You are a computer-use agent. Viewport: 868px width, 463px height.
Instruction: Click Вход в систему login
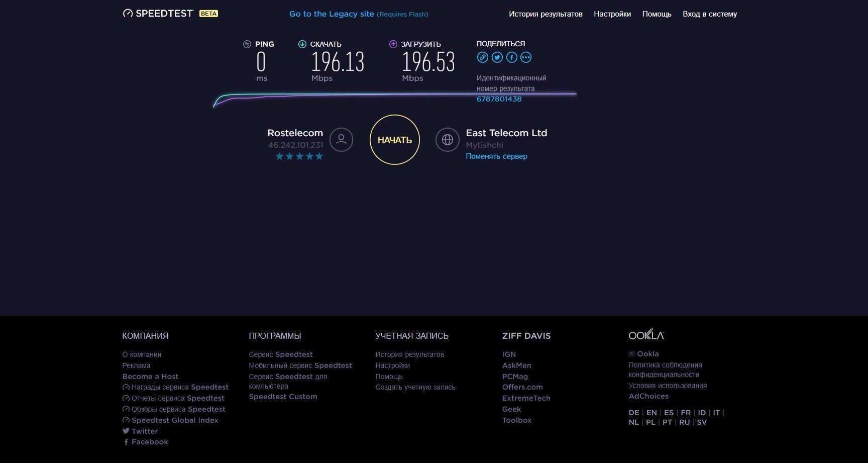[709, 14]
